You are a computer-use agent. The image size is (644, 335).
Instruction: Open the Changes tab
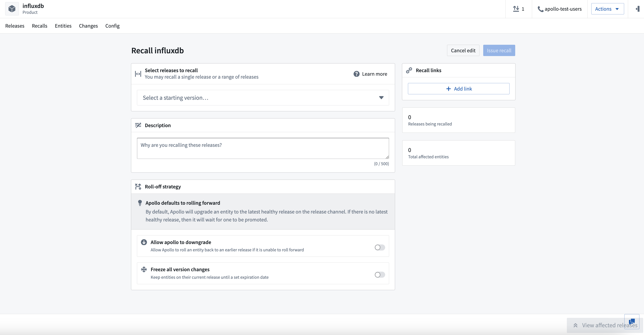tap(88, 26)
